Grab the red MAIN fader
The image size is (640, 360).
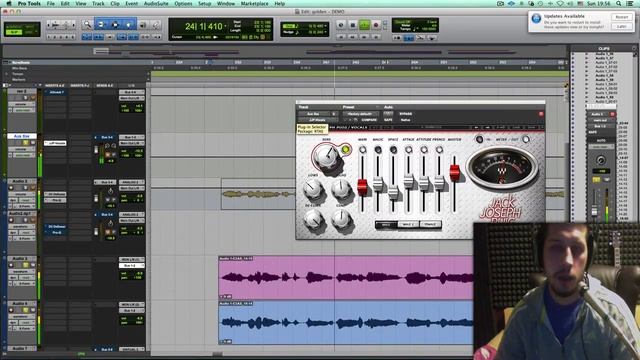click(x=362, y=187)
